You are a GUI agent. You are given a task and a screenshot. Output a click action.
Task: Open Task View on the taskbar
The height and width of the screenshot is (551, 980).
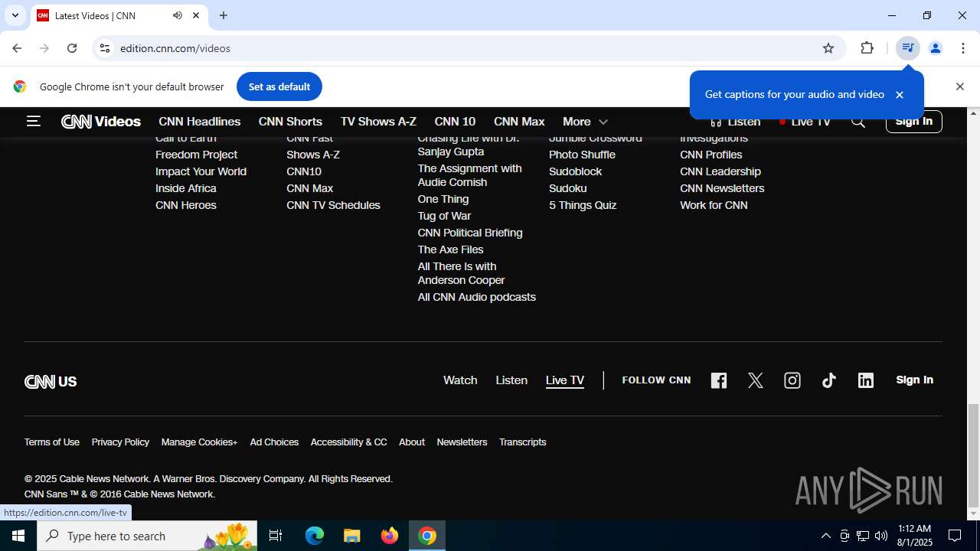pos(276,536)
